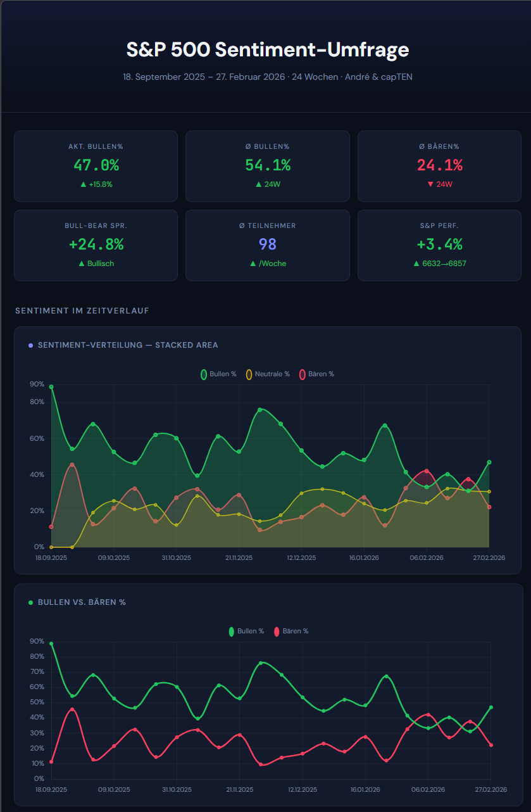Hide Bären % label in the stacked area chart legend
The height and width of the screenshot is (812, 531).
[x=321, y=374]
